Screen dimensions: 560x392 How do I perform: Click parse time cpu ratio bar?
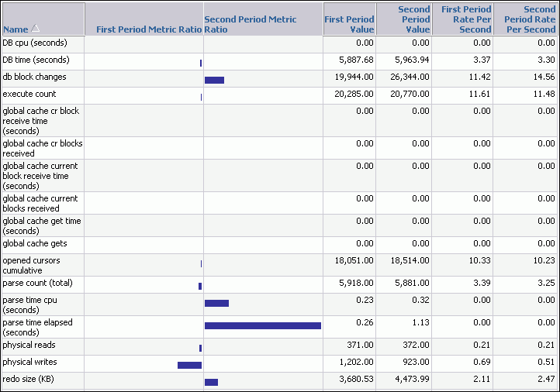point(216,303)
